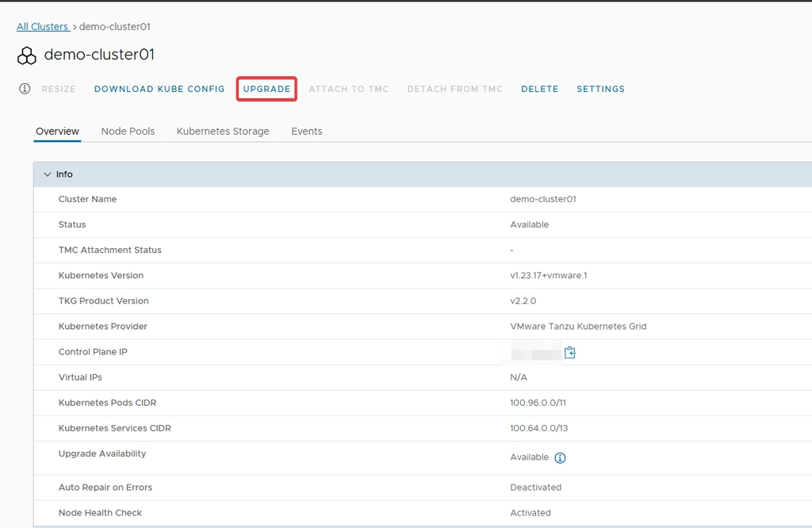Open the Upgrade Availability info icon
The height and width of the screenshot is (528, 812).
560,458
